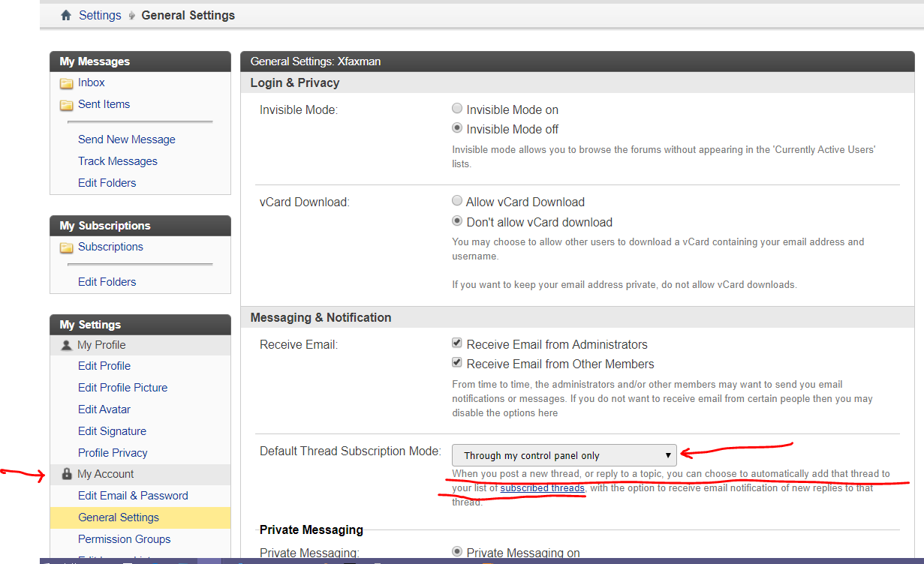This screenshot has width=924, height=564.
Task: Click Send New Message link
Action: coord(126,139)
